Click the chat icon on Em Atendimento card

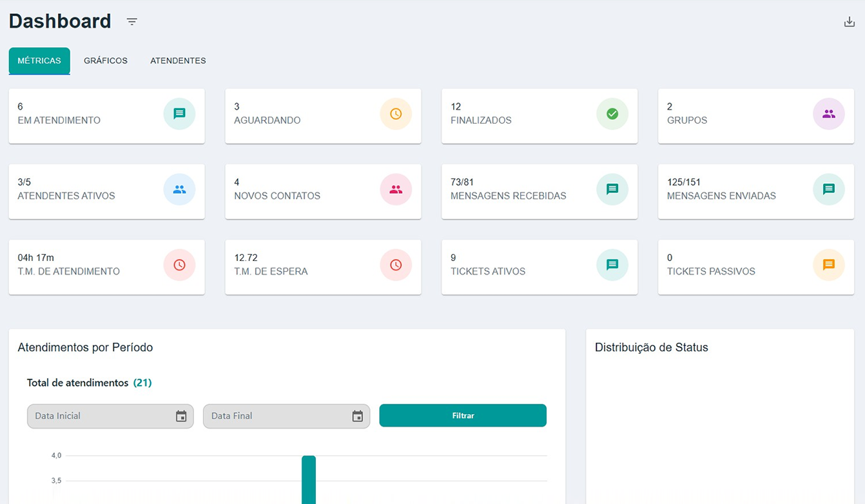[179, 113]
